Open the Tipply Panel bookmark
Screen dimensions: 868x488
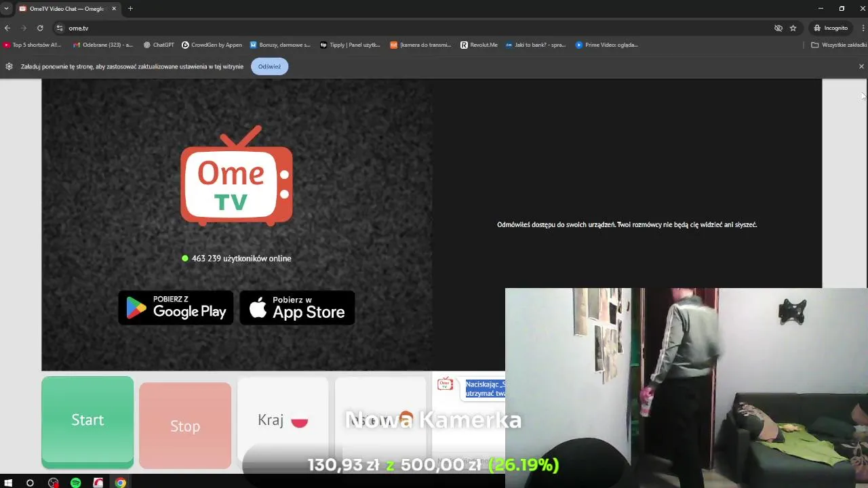350,45
